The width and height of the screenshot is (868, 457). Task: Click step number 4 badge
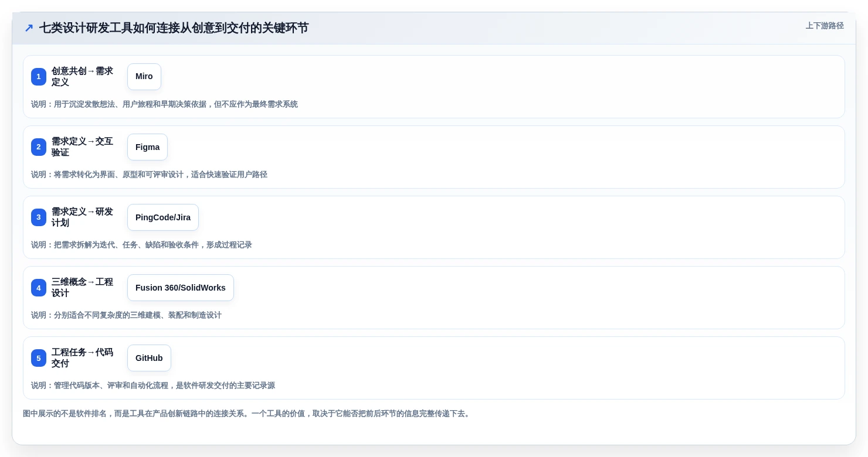pos(39,288)
